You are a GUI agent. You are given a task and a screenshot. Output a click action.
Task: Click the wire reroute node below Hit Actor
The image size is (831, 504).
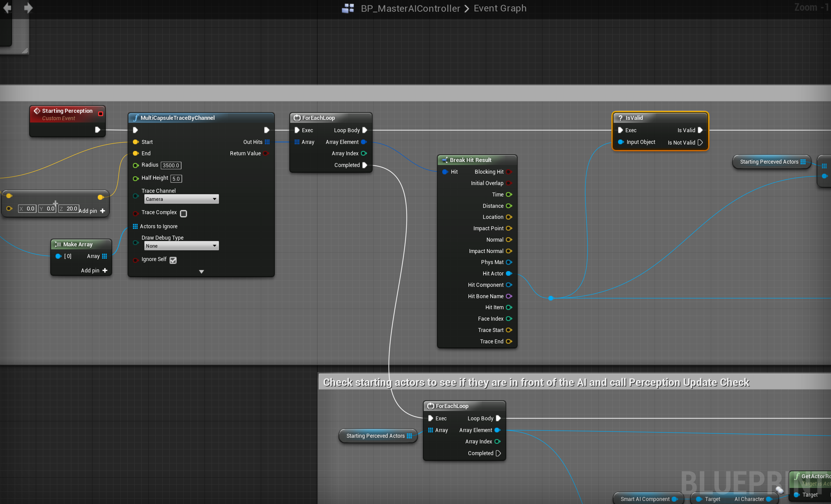551,298
